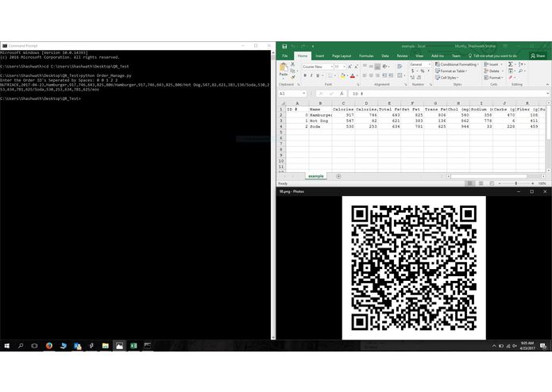Click the QR code image in Photos
This screenshot has height=392, width=552.
pyautogui.click(x=414, y=268)
